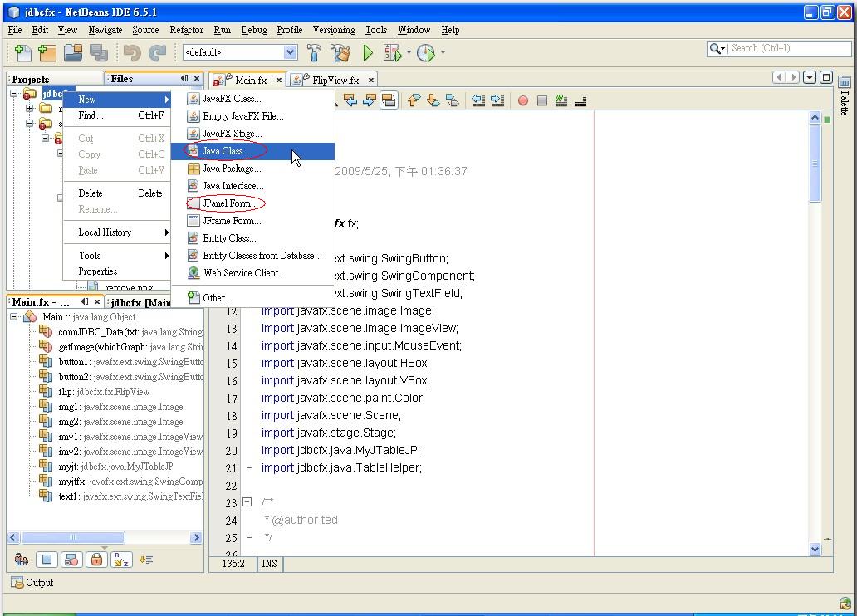Choose Java Class... from New submenu
Screen dimensions: 857x616
252,151
